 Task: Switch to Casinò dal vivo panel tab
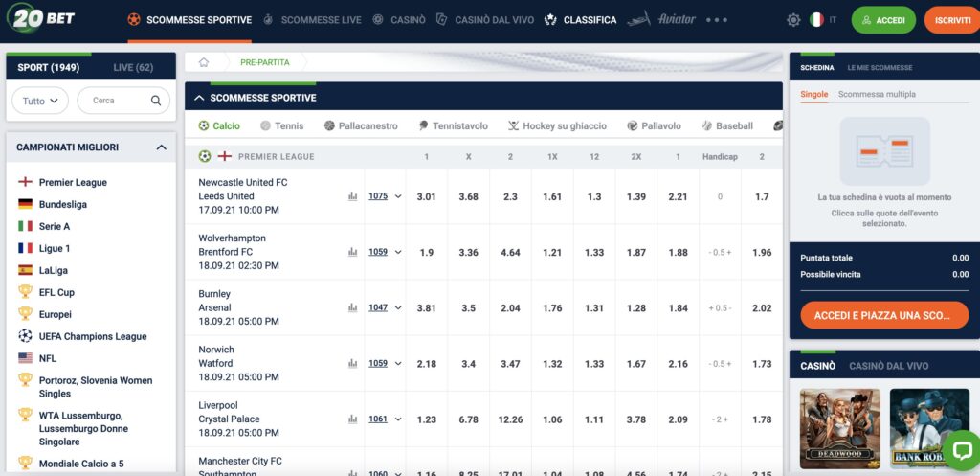[x=889, y=366]
